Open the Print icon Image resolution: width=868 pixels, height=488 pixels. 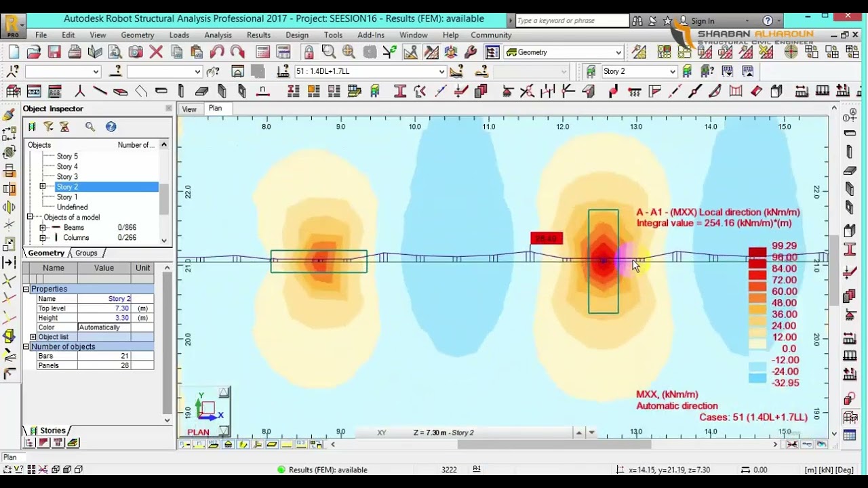[75, 52]
